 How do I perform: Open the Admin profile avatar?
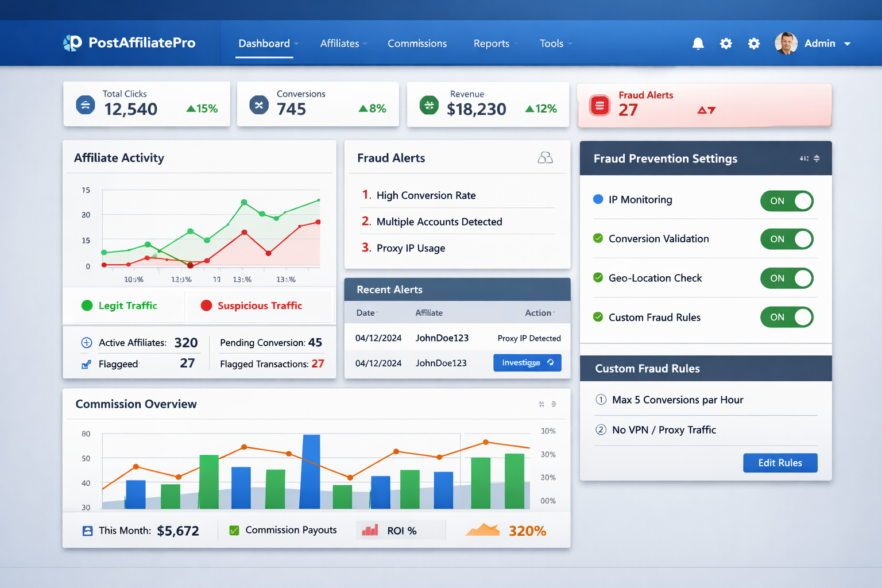pyautogui.click(x=786, y=43)
